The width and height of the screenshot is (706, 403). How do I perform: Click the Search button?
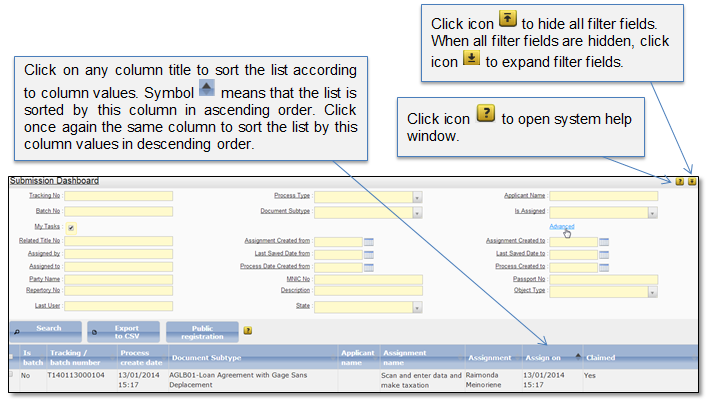click(x=47, y=329)
